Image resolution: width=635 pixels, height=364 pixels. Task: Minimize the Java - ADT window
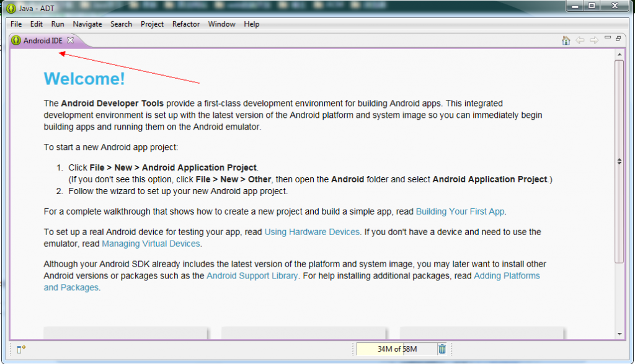point(575,6)
